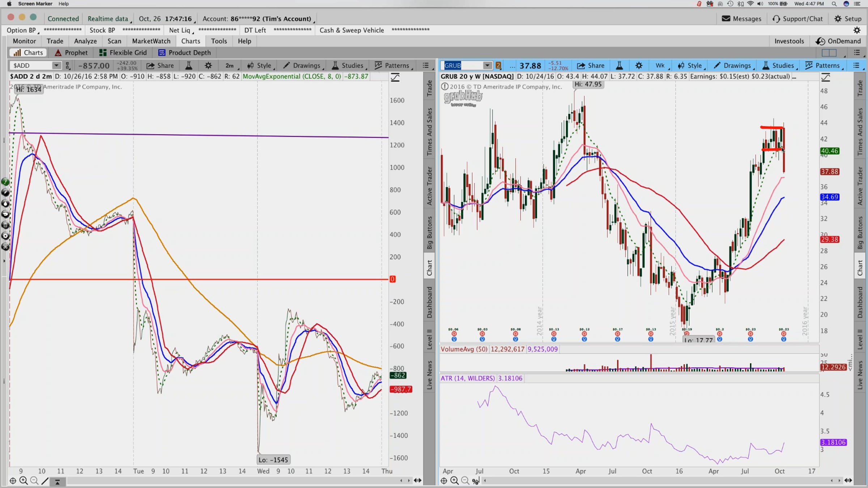Image resolution: width=868 pixels, height=488 pixels.
Task: Click zoom in magnifier under the $ADD chart
Action: click(24, 480)
